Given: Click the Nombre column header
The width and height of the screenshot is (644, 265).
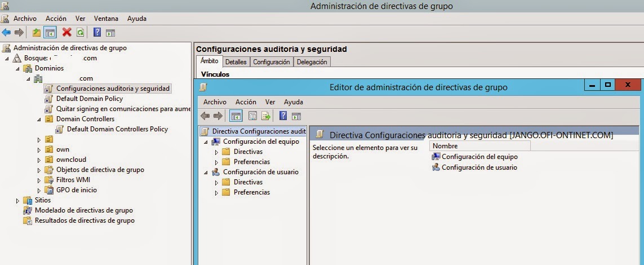Looking at the screenshot, I should coord(445,146).
